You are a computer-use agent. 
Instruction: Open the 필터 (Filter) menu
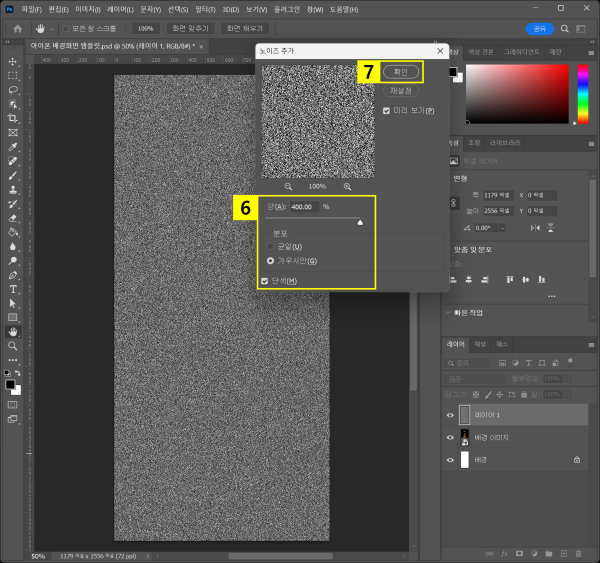(205, 8)
